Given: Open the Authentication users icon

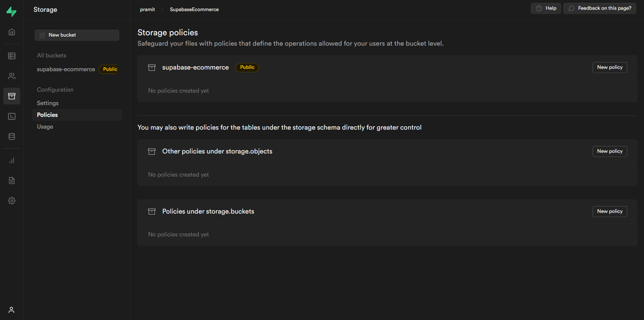Looking at the screenshot, I should click(x=12, y=76).
